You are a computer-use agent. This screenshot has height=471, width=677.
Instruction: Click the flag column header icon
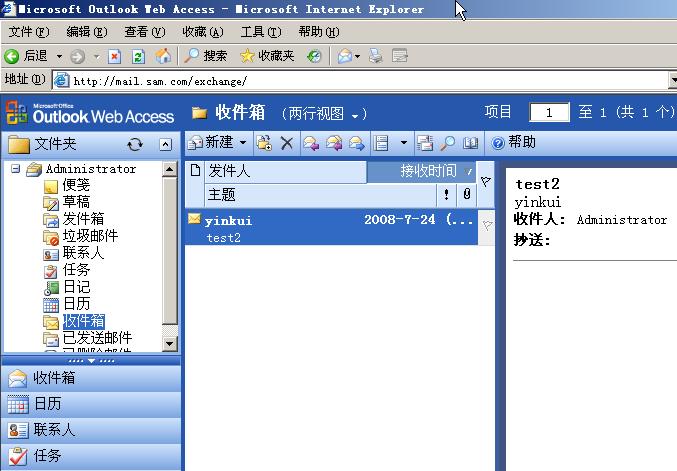tap(486, 182)
